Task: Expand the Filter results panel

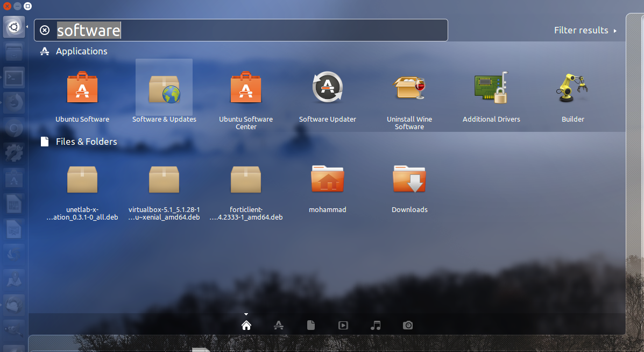Action: click(x=585, y=31)
